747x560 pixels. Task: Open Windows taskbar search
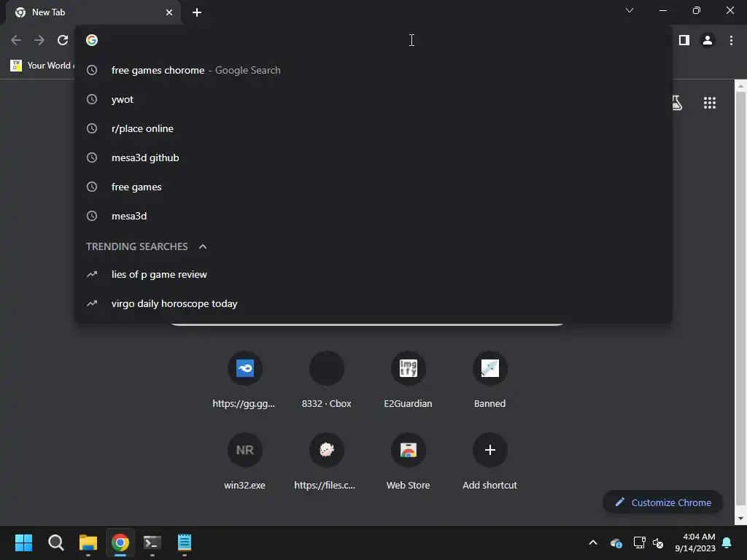(x=55, y=542)
